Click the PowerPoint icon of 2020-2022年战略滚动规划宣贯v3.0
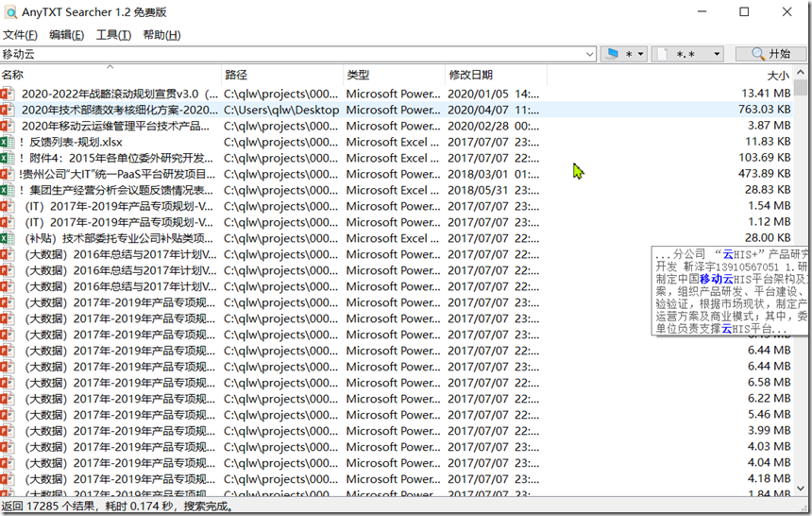 [x=8, y=94]
